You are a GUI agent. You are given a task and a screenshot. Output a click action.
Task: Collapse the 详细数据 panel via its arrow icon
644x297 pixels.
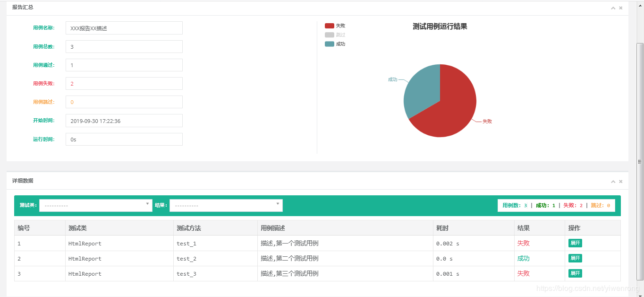[x=613, y=181]
